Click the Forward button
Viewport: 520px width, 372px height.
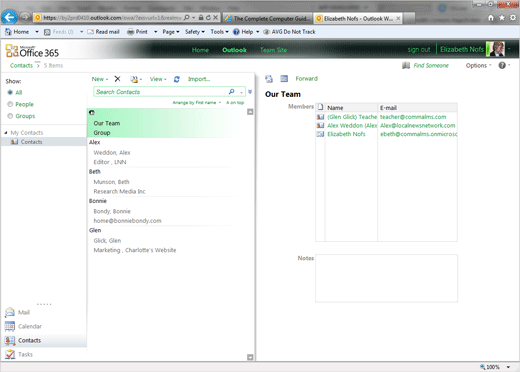point(306,79)
